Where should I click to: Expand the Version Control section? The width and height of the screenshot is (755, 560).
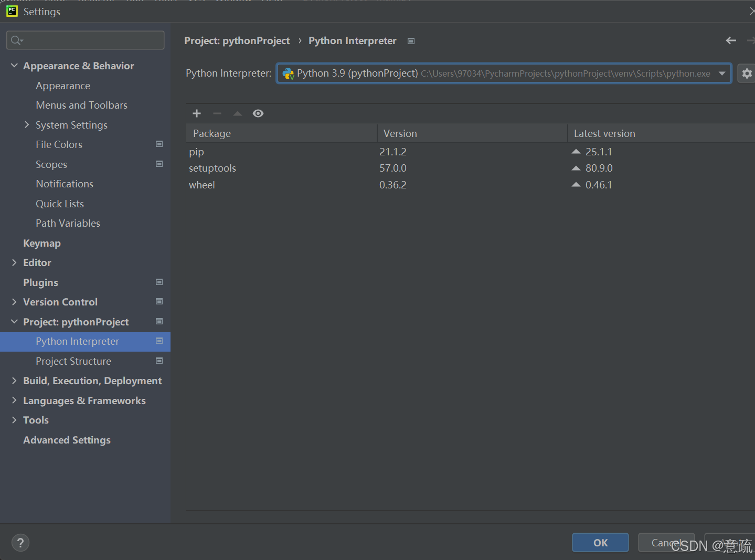tap(14, 302)
